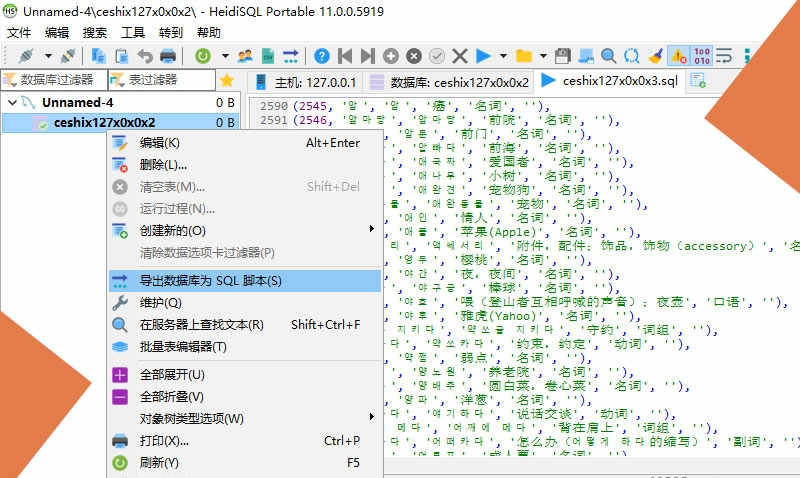The image size is (800, 478).
Task: Open dropdown arrow next to connect icon
Action: coord(48,56)
